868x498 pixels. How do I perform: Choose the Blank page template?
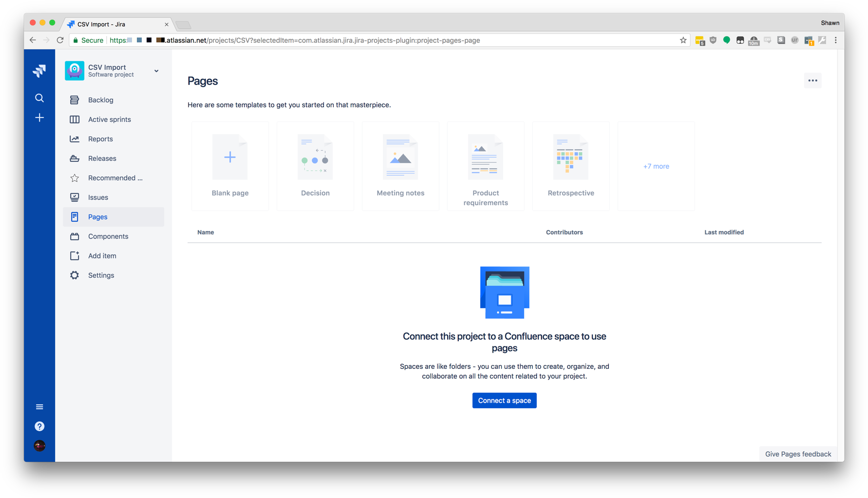tap(230, 166)
